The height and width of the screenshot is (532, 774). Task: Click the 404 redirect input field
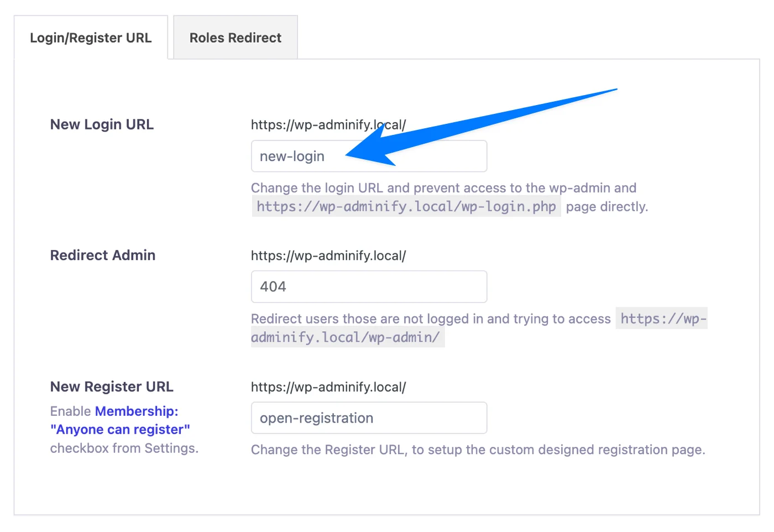[369, 286]
